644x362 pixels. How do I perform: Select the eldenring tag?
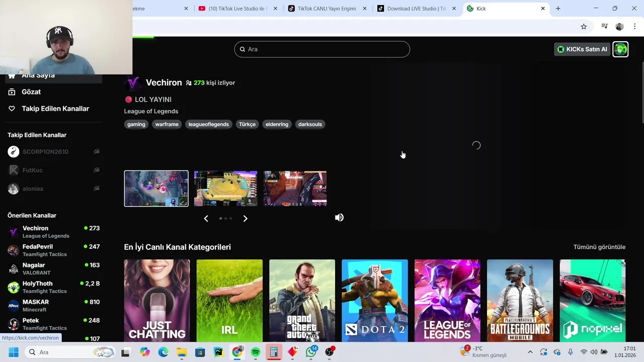coord(277,124)
